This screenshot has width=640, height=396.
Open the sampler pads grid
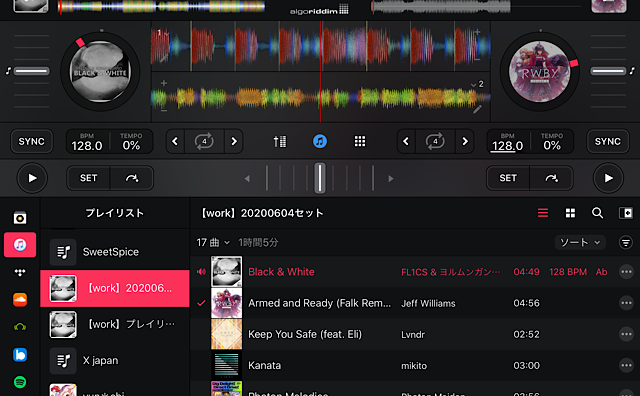[x=360, y=141]
